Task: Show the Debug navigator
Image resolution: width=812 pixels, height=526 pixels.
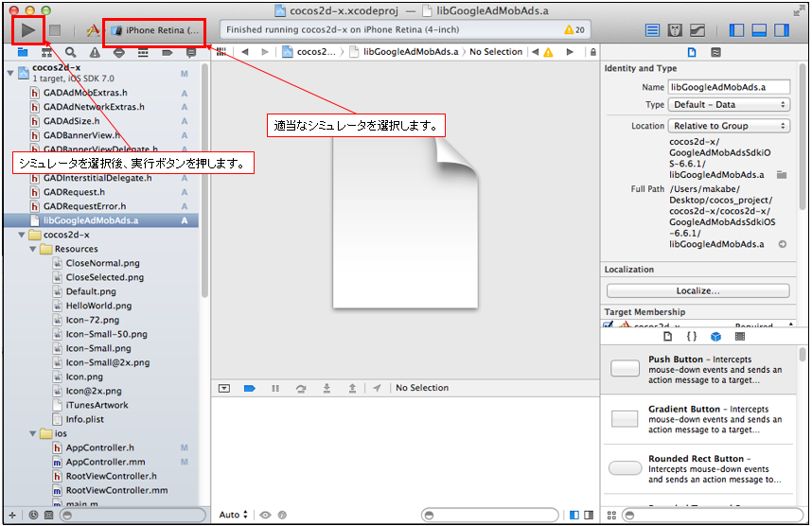Action: [x=143, y=52]
